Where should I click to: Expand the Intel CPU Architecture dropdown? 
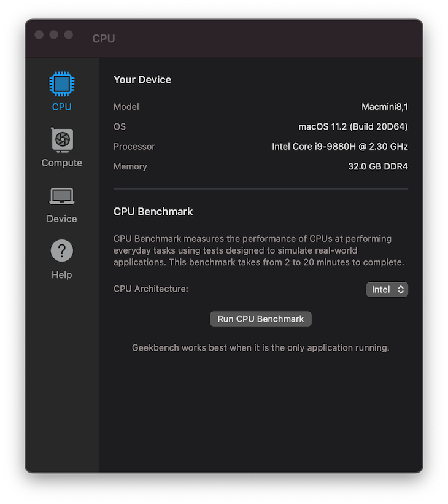click(387, 290)
